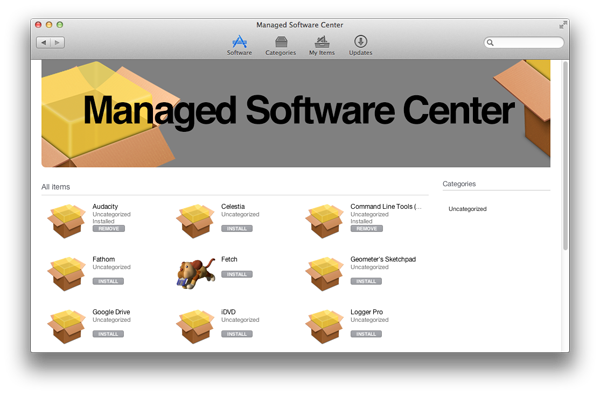Screen dimensions: 600x395
Task: Click the Fetch dog icon
Action: 196,273
